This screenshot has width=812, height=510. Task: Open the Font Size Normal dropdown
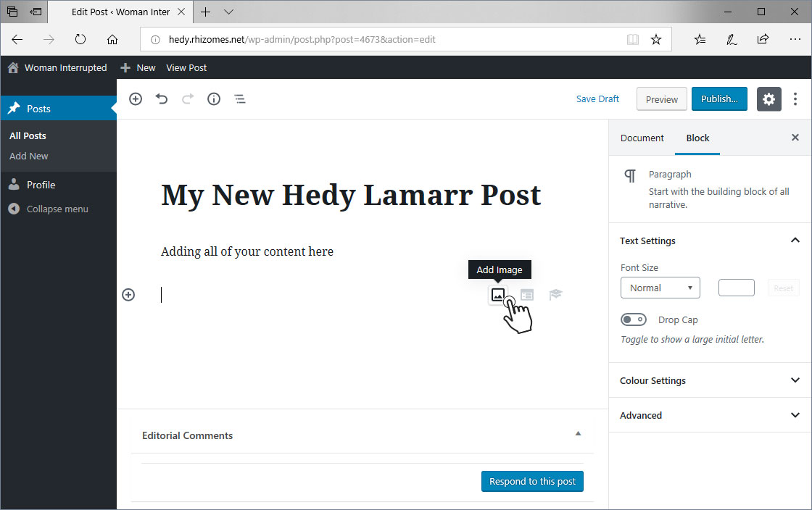point(660,288)
